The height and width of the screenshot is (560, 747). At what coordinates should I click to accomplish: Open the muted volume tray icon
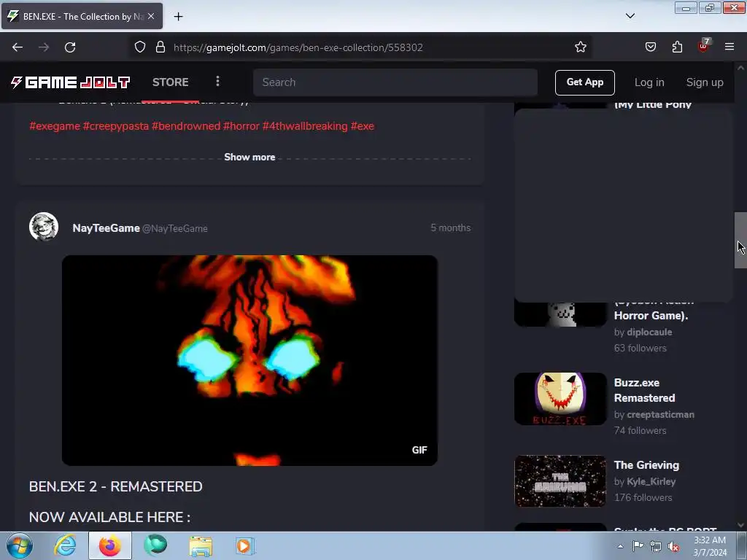(673, 546)
